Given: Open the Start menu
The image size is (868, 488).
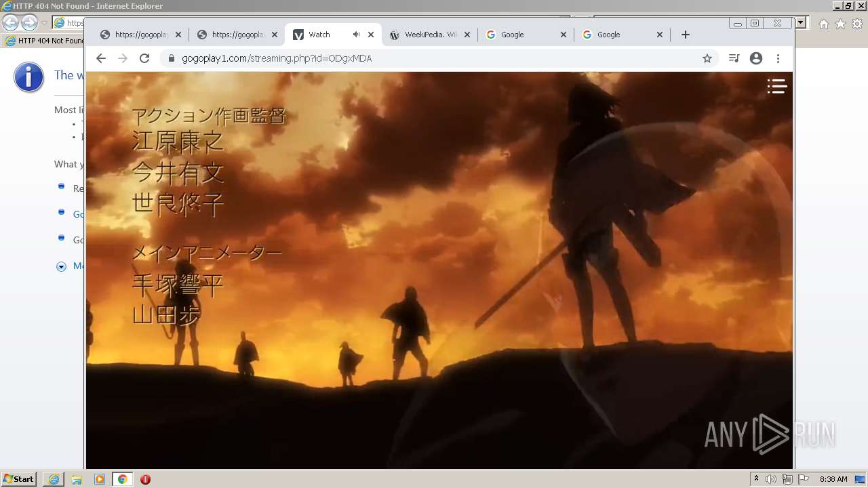Looking at the screenshot, I should point(19,479).
